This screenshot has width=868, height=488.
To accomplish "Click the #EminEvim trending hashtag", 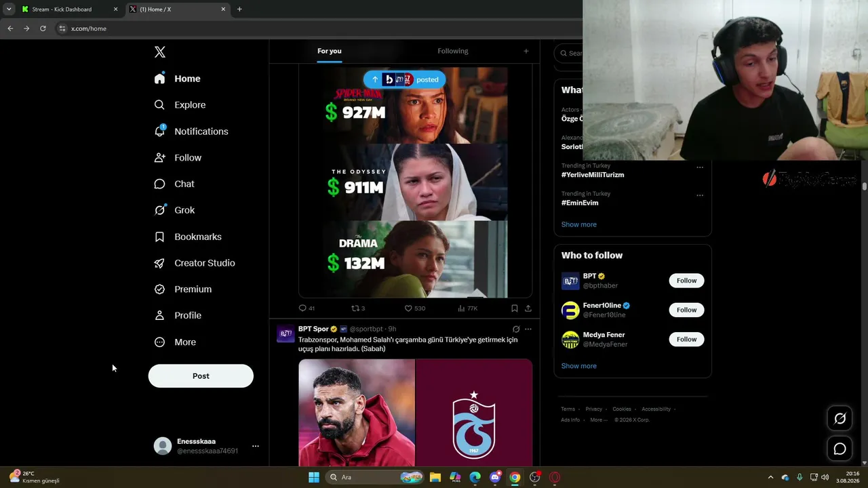I will 580,203.
